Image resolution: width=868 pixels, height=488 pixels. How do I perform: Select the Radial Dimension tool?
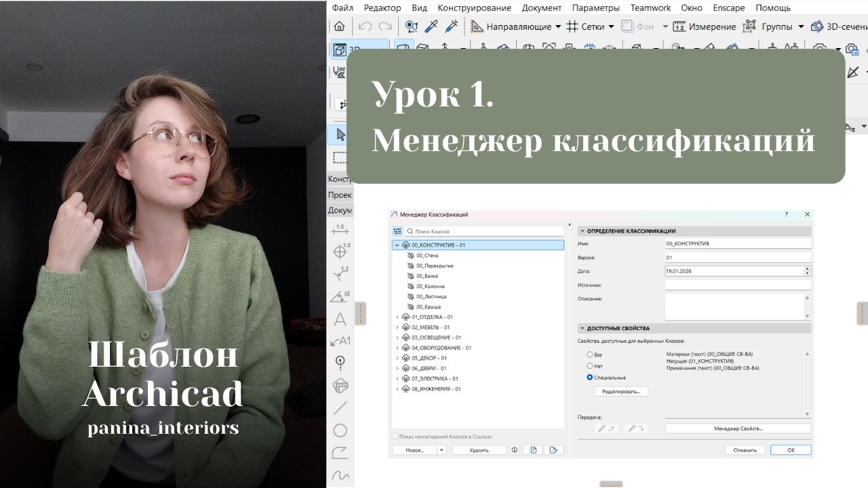(x=340, y=251)
